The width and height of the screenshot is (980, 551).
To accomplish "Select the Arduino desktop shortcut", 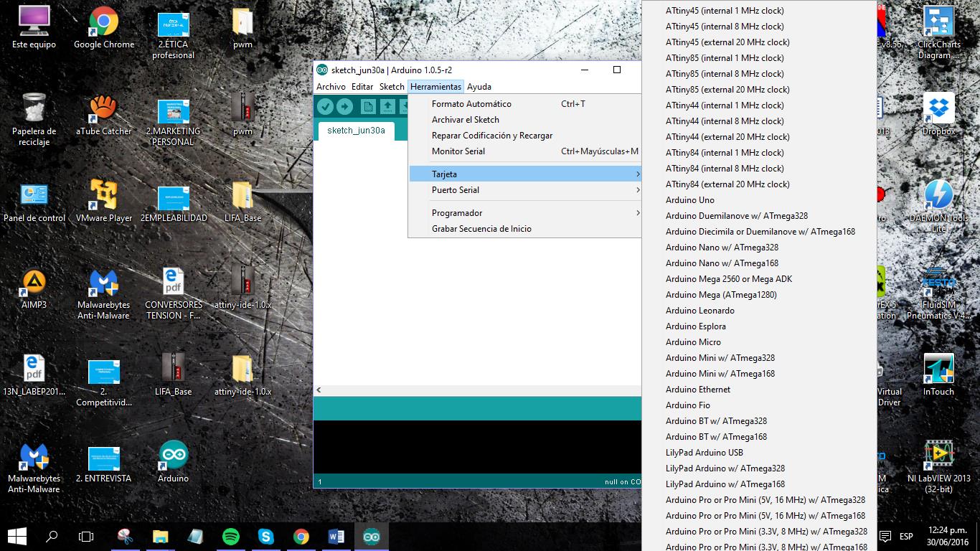I will coord(173,462).
